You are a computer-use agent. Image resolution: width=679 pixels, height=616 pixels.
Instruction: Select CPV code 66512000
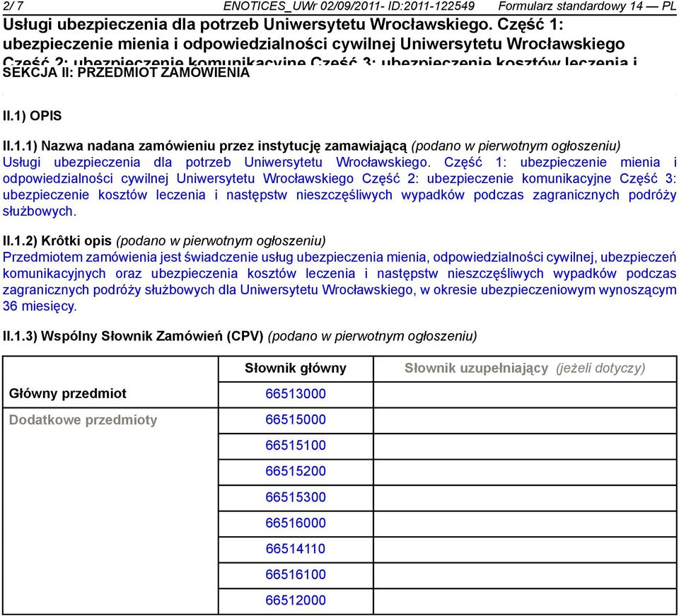tap(296, 600)
